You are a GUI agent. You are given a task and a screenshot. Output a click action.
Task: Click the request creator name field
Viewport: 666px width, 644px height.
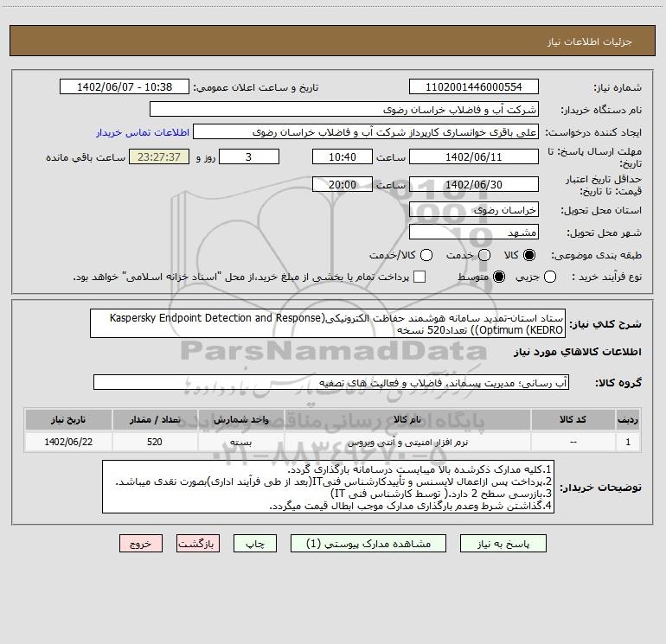[366, 131]
